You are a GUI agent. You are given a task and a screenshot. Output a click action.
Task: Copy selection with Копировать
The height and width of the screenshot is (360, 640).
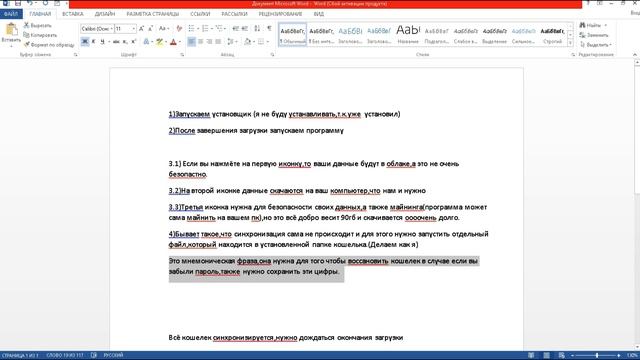40,35
